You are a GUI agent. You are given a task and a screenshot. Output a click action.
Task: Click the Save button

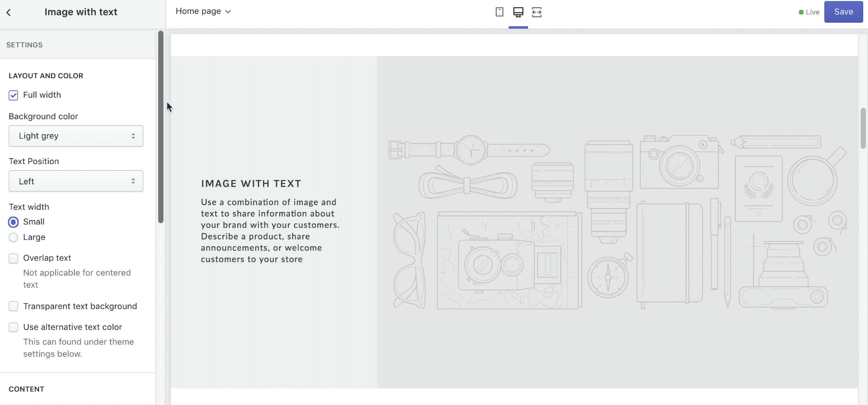[x=843, y=12]
